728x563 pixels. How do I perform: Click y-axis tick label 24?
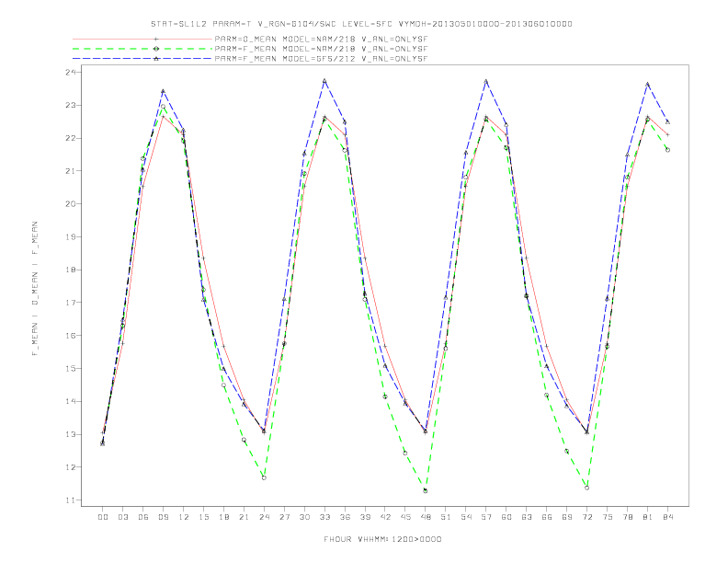click(70, 72)
